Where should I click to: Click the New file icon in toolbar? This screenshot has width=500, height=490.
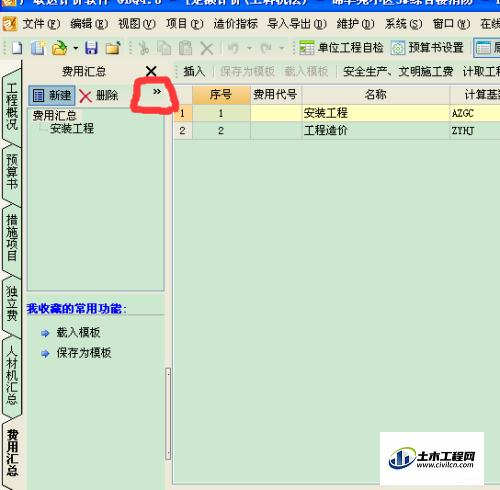17,48
